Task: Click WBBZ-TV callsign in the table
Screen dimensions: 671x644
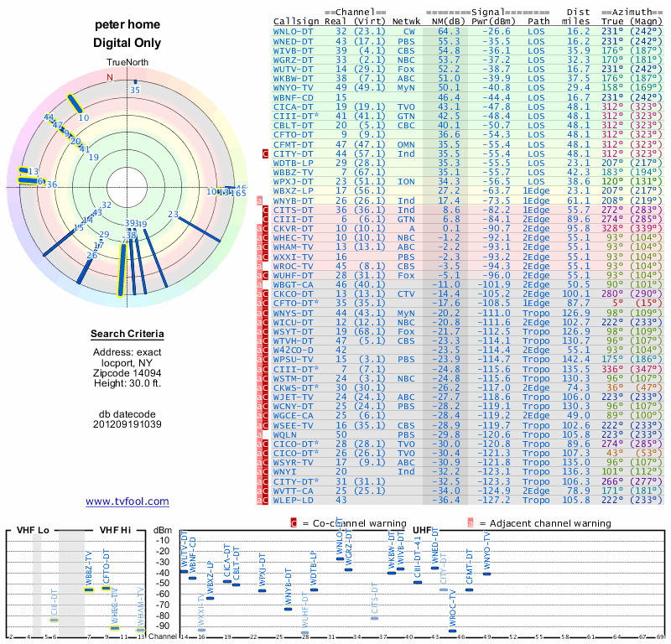Action: [x=293, y=173]
